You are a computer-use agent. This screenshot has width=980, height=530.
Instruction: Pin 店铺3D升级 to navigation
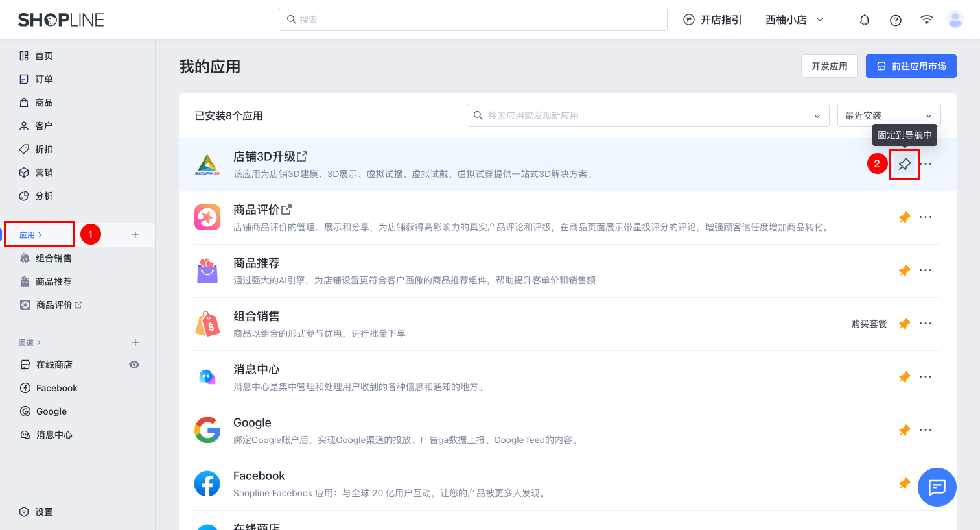point(905,164)
